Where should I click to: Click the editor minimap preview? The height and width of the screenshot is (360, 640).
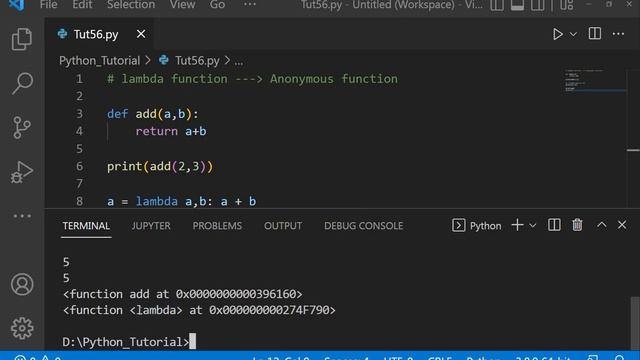pos(594,80)
